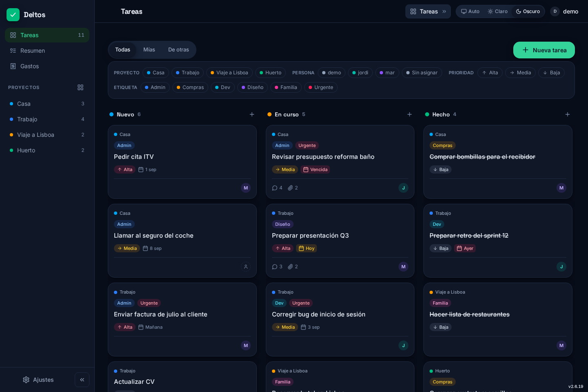This screenshot has width=588, height=392.
Task: Filter by persona mar
Action: pos(387,73)
